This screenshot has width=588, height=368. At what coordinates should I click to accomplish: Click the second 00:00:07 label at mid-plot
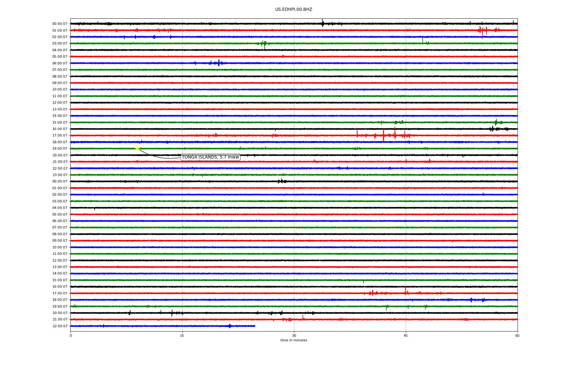click(x=60, y=182)
